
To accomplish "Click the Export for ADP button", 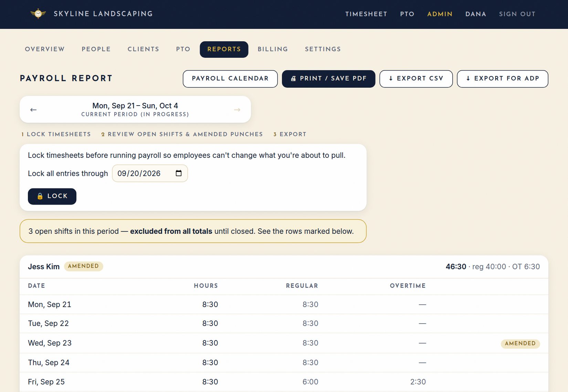I will (503, 79).
